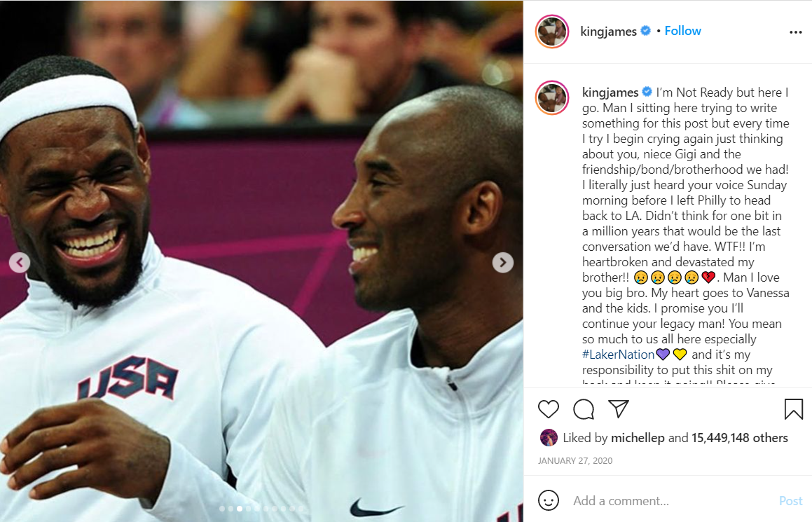
Task: View profile of liker michellep
Action: pos(638,438)
